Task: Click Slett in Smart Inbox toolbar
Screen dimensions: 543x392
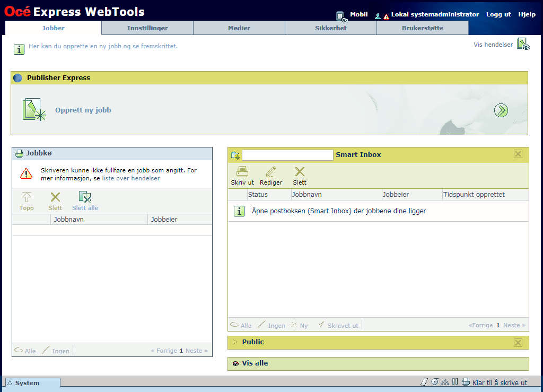Action: (x=300, y=176)
